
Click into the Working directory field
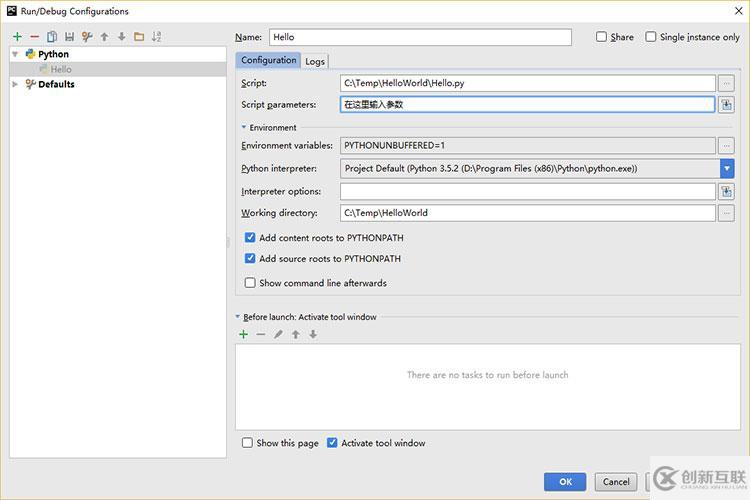(527, 213)
